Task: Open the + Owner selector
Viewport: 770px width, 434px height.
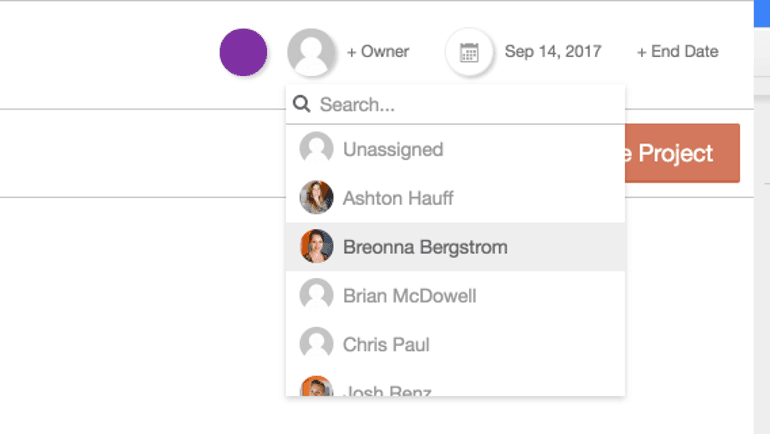Action: [x=377, y=52]
